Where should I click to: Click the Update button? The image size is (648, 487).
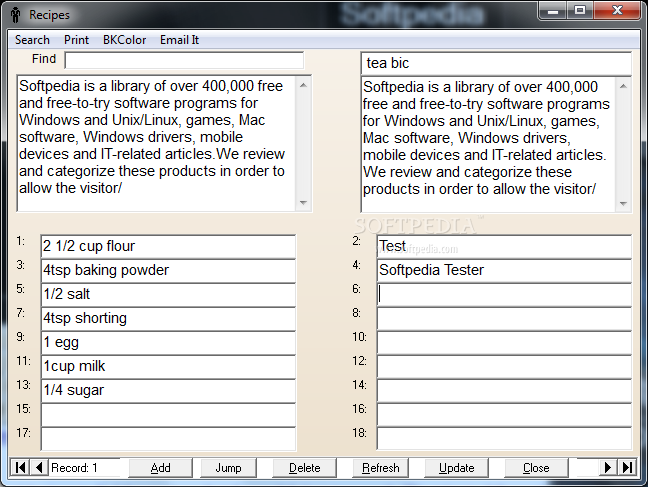(456, 468)
